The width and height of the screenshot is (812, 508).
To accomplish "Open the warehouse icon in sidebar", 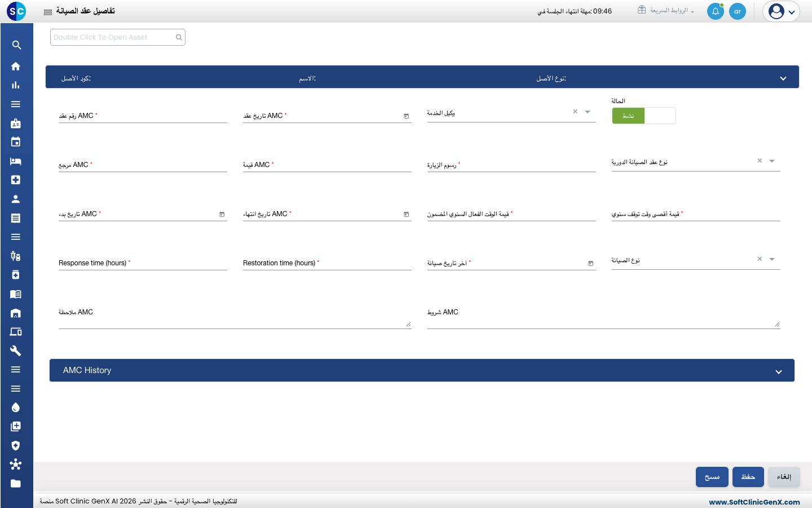I will tap(16, 313).
